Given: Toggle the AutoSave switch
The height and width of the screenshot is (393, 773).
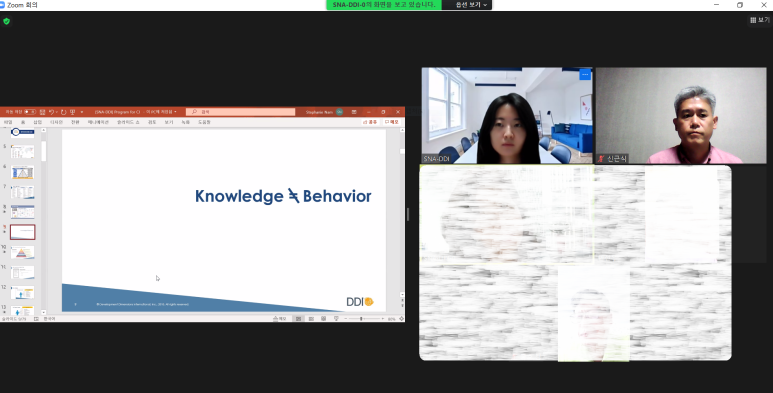Looking at the screenshot, I should pyautogui.click(x=30, y=112).
